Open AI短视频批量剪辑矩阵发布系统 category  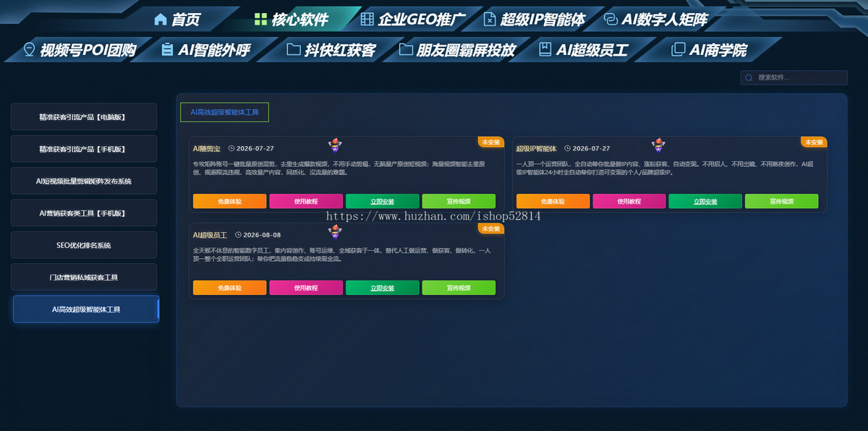[84, 181]
